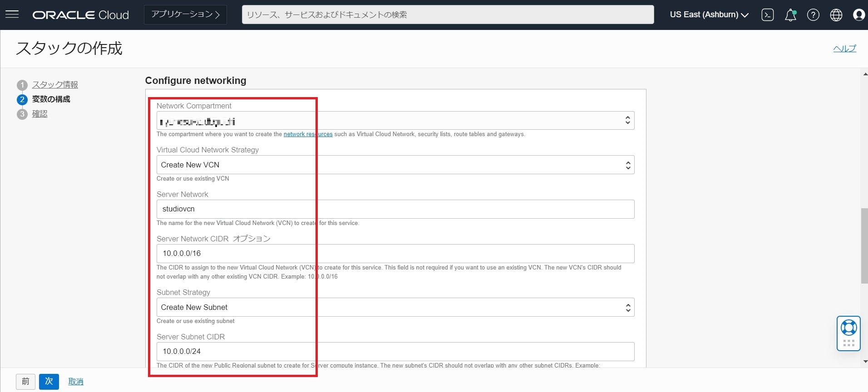
Task: Go to the スタック情報 step
Action: [x=55, y=85]
